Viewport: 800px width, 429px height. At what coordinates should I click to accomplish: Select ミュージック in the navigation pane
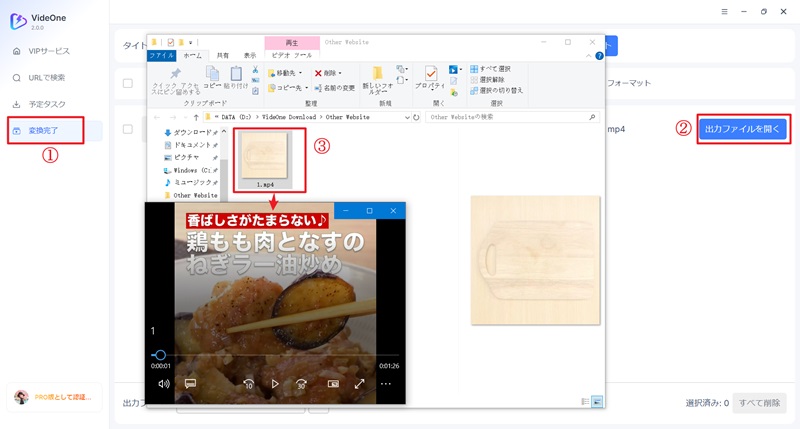[191, 183]
